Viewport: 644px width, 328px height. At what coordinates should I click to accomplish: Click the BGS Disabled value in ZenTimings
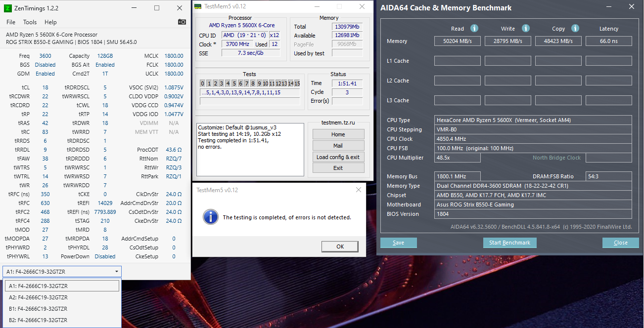tap(45, 65)
